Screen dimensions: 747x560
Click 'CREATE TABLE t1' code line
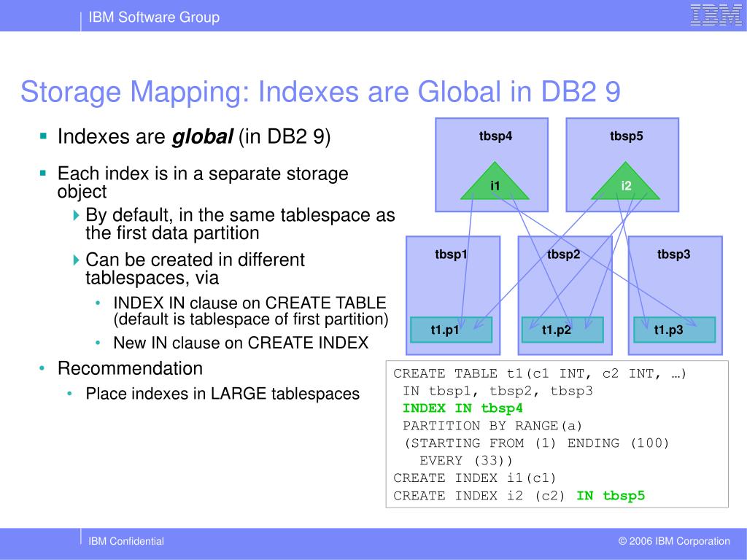tap(540, 373)
